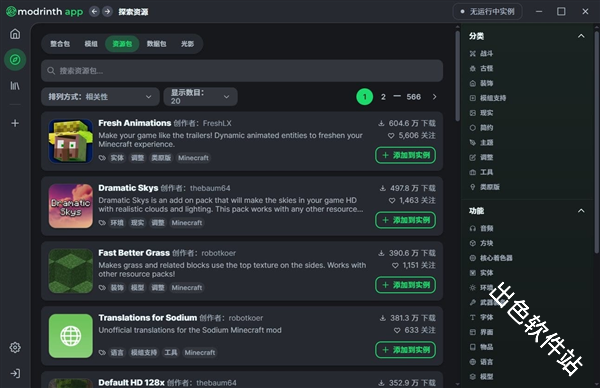Select the compass Browse icon in the sidebar
Screen dimensions: 600x388
(15, 60)
